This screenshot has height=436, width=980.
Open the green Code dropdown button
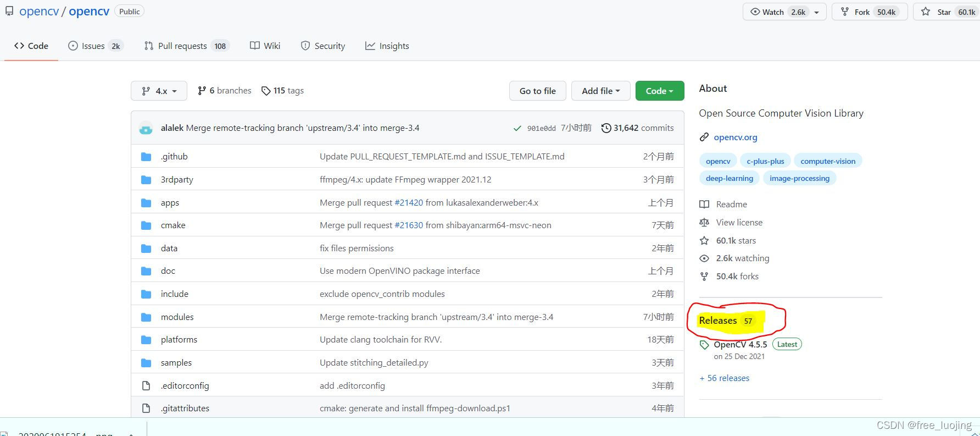coord(660,91)
